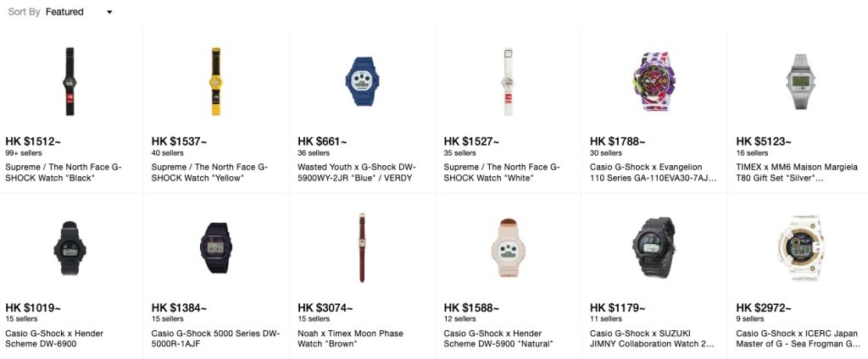Screen dimensions: 868x359
Task: Open TIMEX x MM6 Maison Margiela title link
Action: click(797, 173)
